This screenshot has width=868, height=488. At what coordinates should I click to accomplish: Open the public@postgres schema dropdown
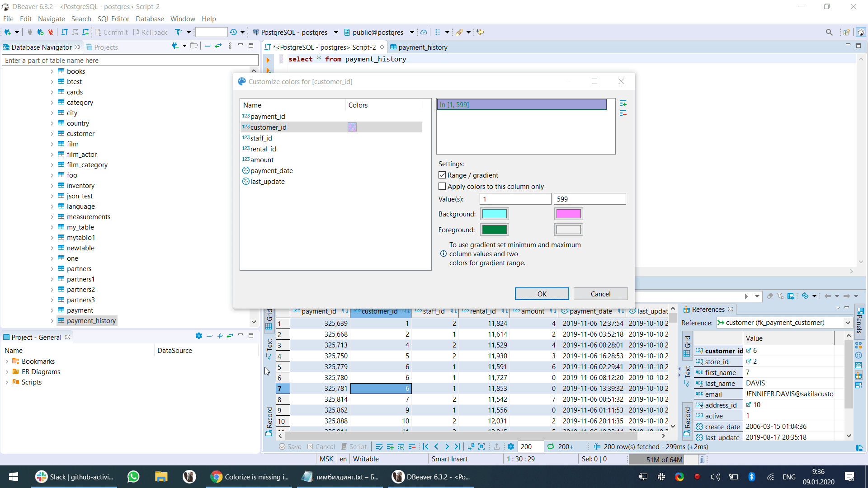(411, 32)
